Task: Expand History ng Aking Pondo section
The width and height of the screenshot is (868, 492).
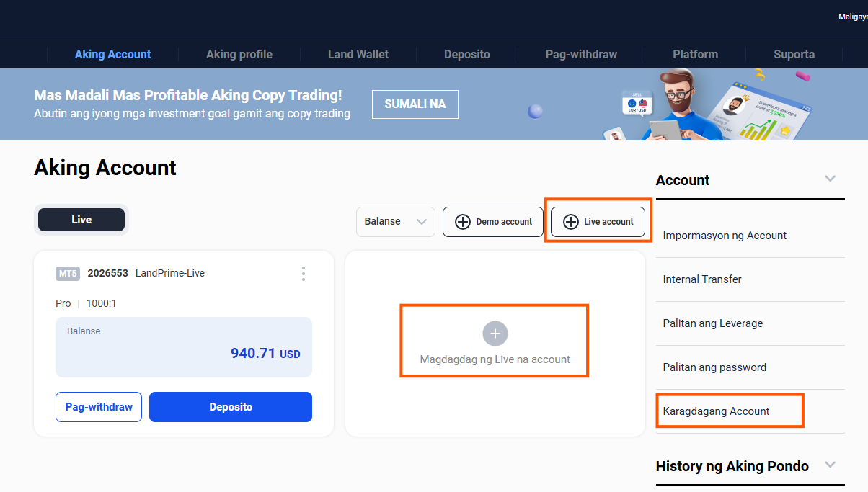Action: 828,466
